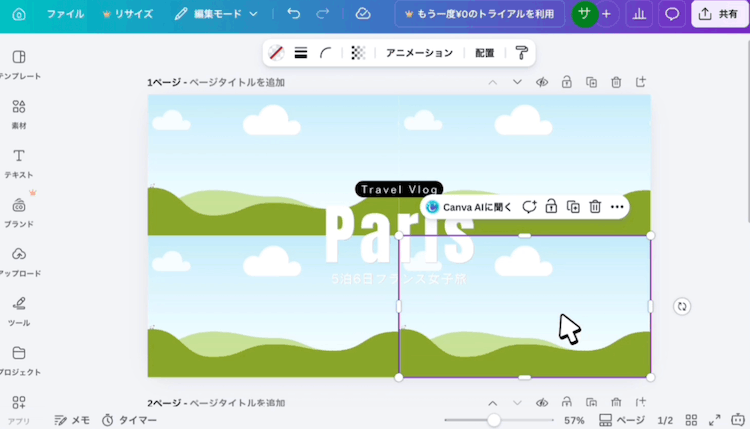Open the green サ account avatar

pos(584,14)
